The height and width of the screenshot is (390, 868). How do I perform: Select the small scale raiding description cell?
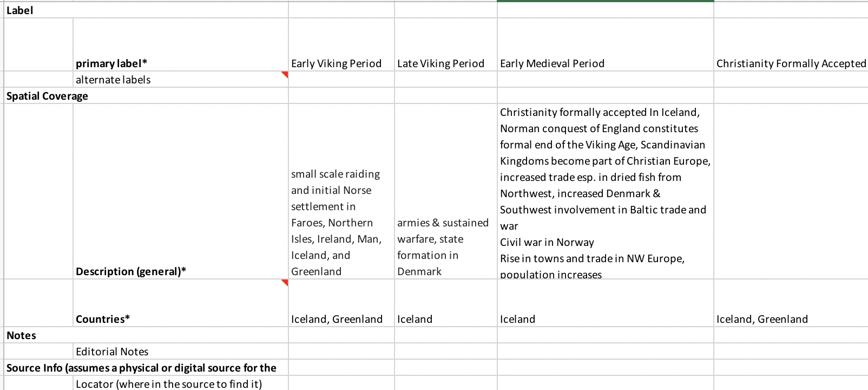pyautogui.click(x=341, y=191)
